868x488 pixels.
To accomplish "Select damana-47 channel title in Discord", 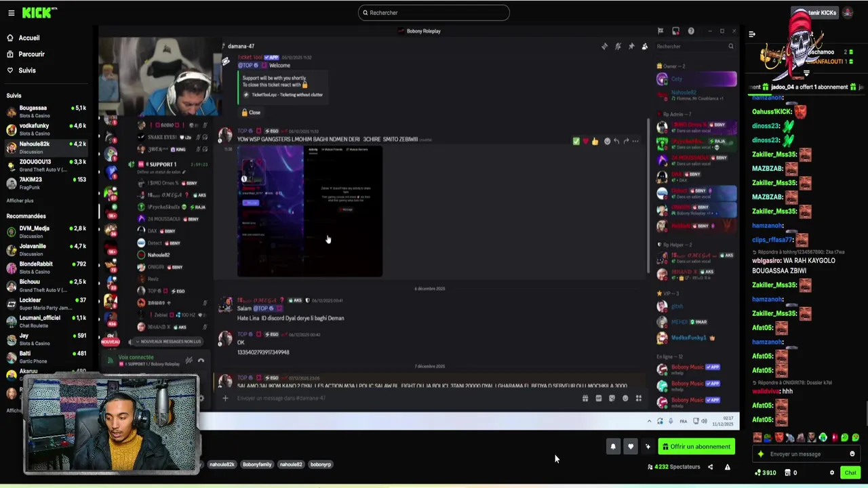I will pos(241,46).
